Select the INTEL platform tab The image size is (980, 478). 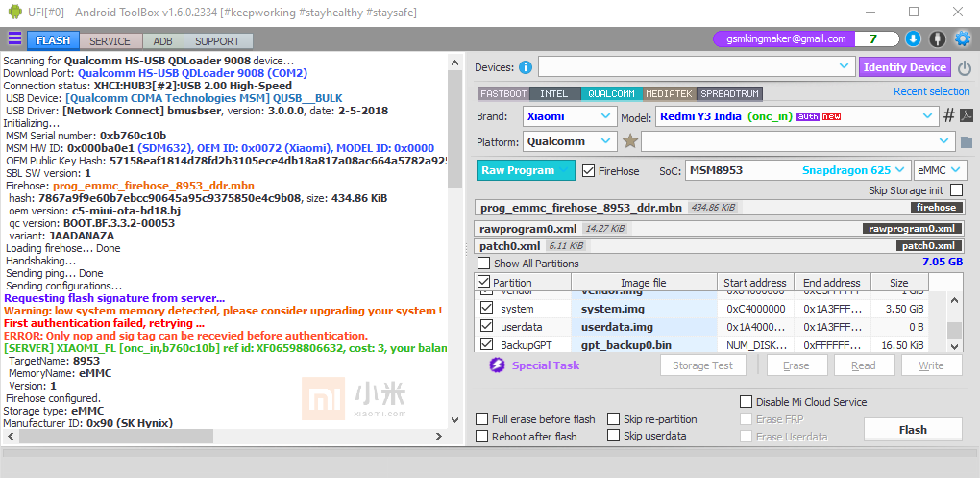[554, 94]
